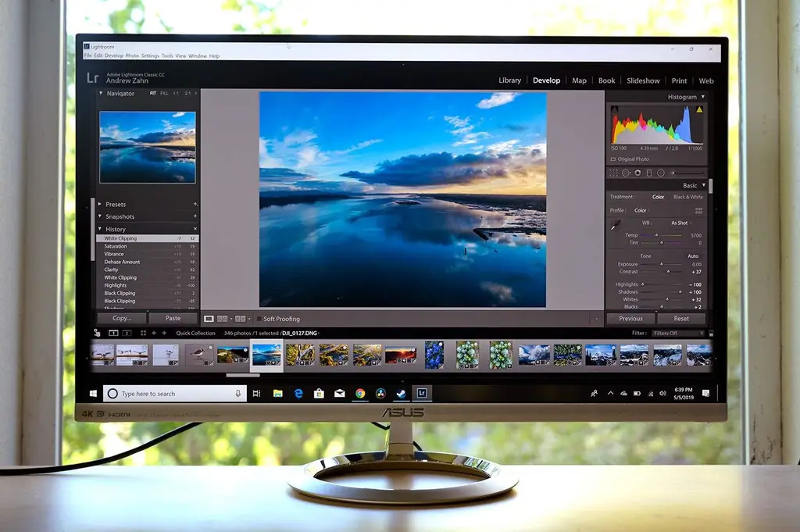Viewport: 800px width, 532px height.
Task: Add a new preset with plus icon
Action: (x=195, y=204)
